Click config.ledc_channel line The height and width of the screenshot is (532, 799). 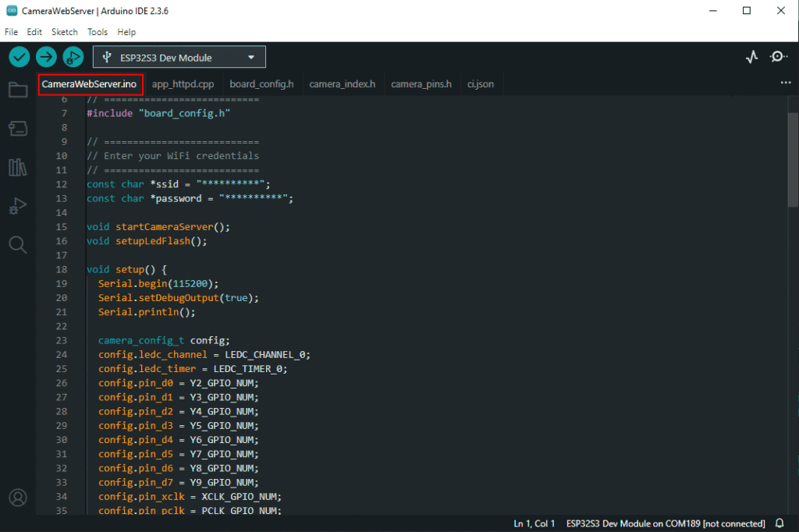(204, 354)
